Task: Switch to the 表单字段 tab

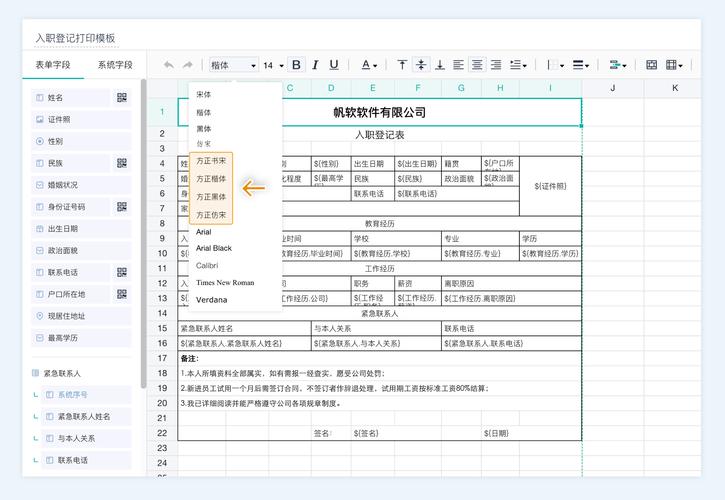Action: 53,65
